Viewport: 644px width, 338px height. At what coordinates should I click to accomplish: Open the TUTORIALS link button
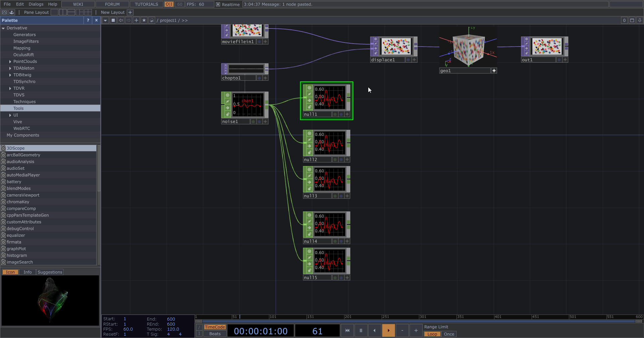[x=146, y=4]
